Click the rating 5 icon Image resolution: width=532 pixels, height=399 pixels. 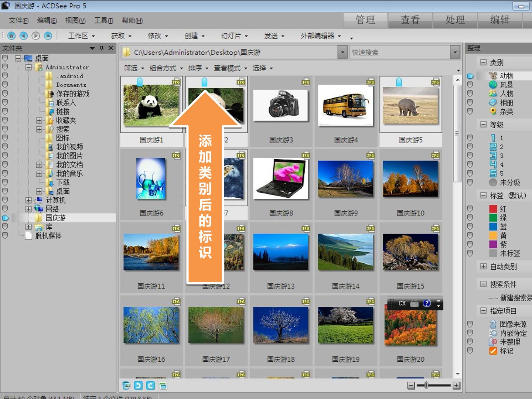click(493, 173)
